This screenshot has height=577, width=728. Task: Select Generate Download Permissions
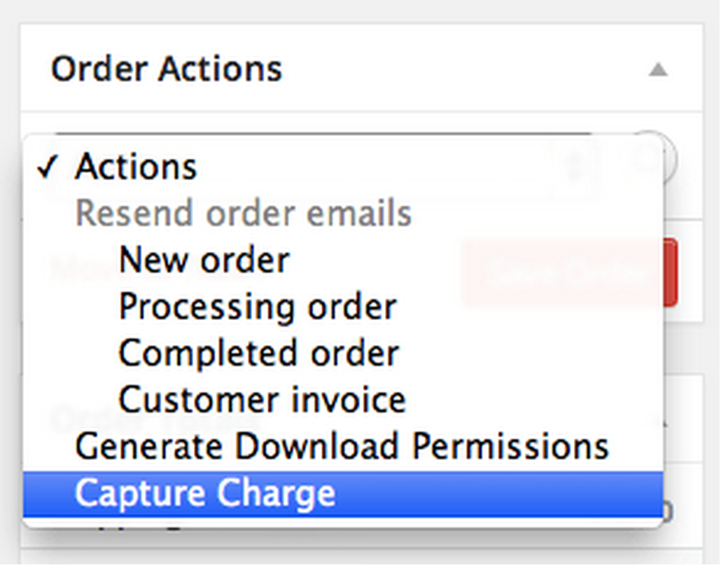tap(342, 447)
